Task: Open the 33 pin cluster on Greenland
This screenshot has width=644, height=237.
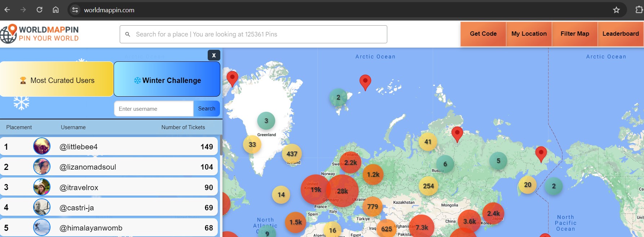Action: (252, 144)
